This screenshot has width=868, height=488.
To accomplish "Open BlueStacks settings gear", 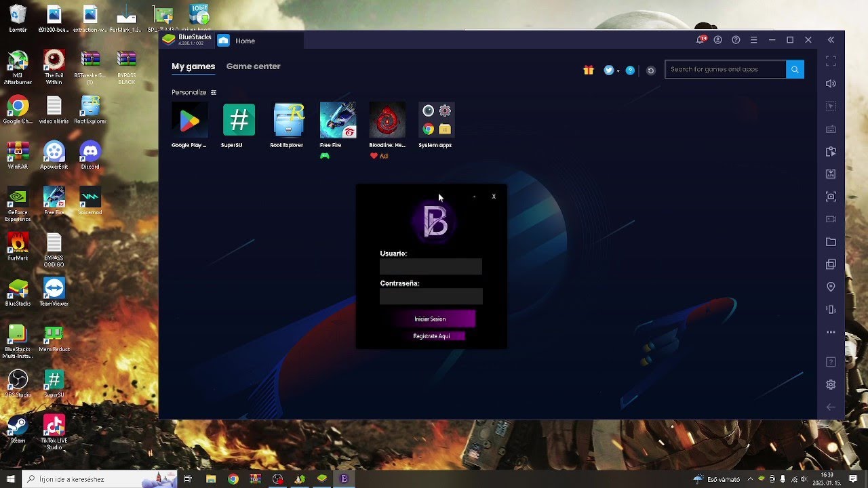I will [831, 385].
